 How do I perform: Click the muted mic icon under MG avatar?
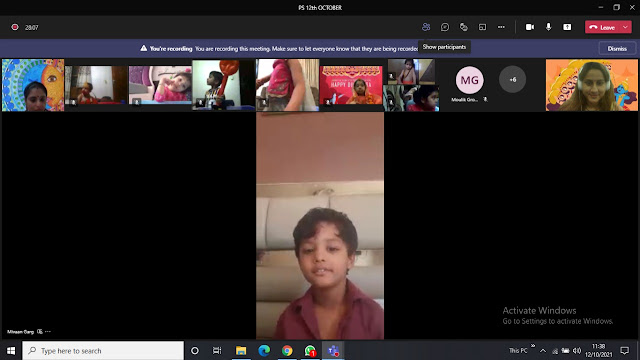[485, 99]
